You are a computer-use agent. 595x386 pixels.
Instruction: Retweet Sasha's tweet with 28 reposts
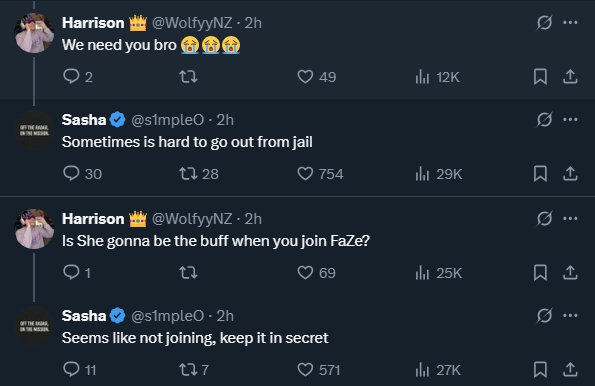[x=199, y=174]
